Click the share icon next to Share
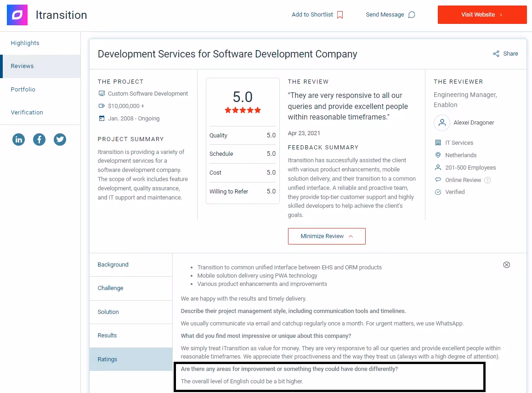 click(496, 54)
